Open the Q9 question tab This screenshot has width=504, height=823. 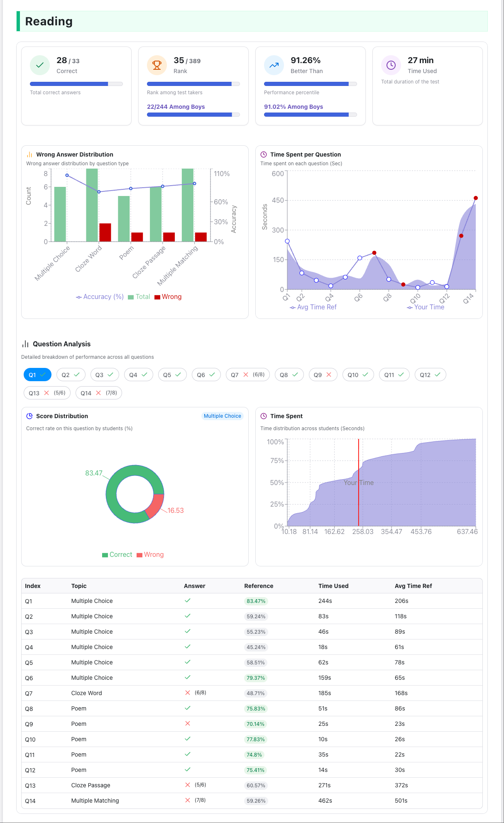click(323, 375)
